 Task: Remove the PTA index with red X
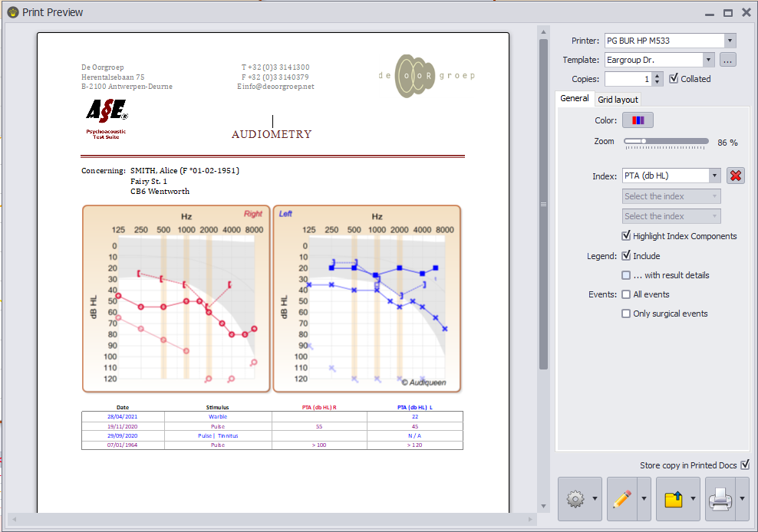735,176
